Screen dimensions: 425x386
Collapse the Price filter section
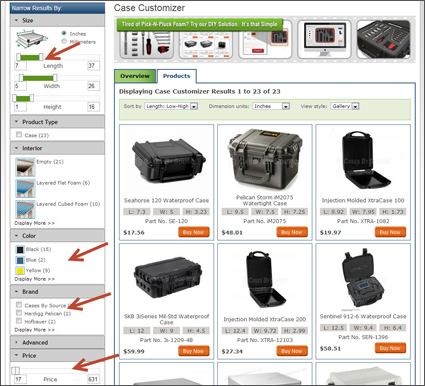pyautogui.click(x=57, y=355)
